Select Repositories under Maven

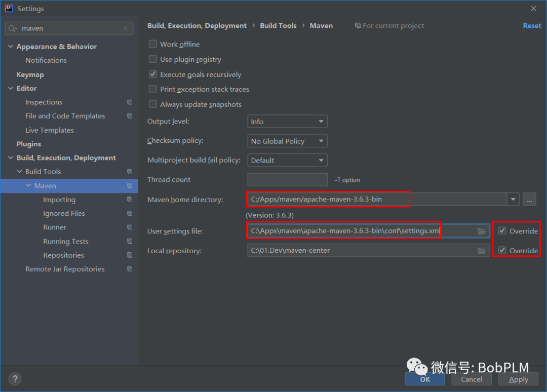(63, 255)
